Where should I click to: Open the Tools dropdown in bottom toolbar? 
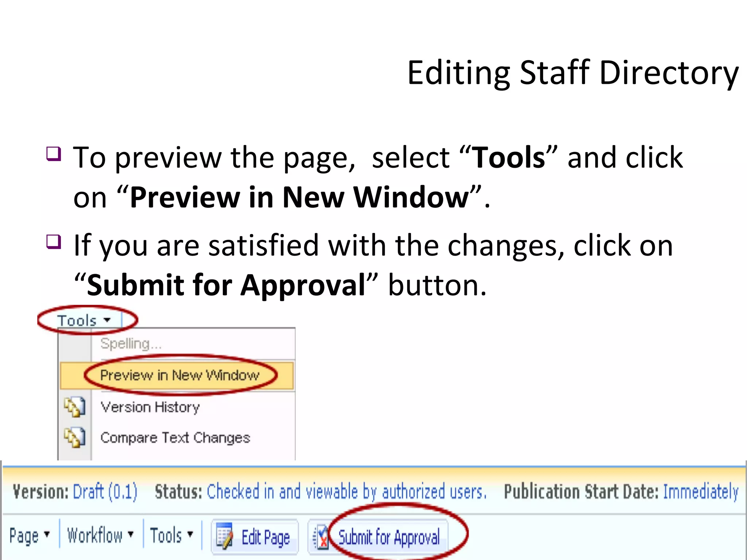tap(171, 535)
